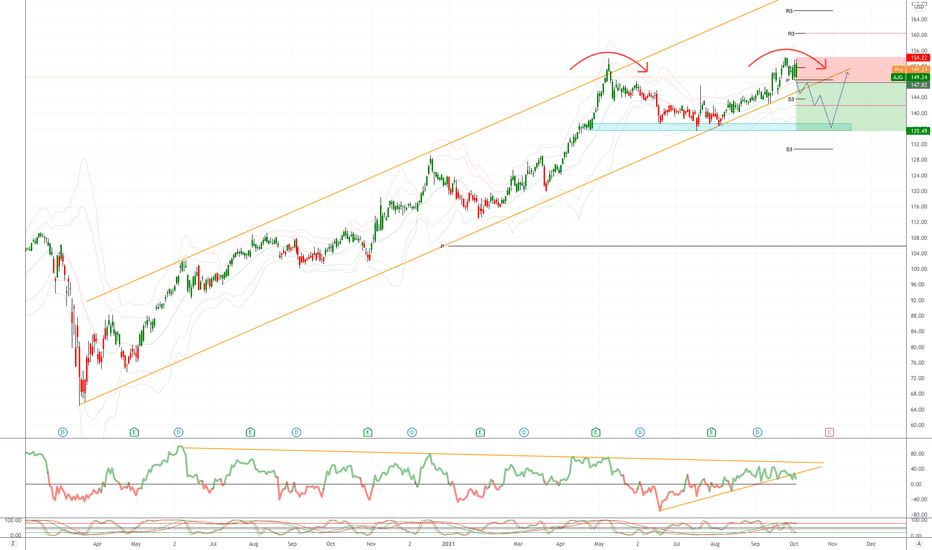The image size is (932, 550).
Task: Open the May 2021 earnings marker
Action: pos(596,432)
